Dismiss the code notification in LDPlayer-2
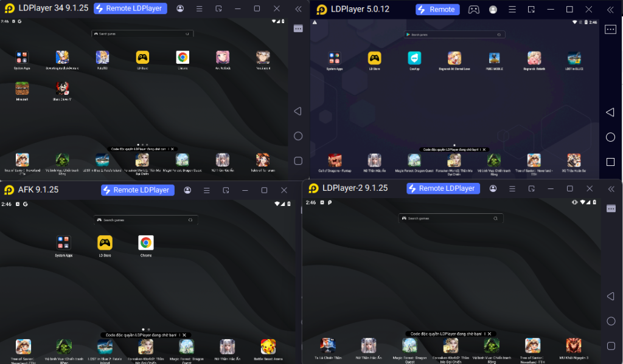 pos(490,334)
